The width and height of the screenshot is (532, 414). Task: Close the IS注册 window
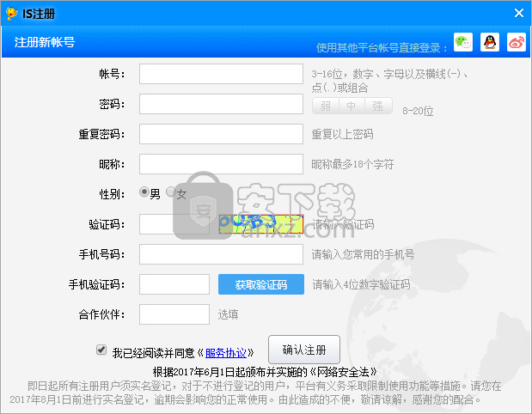point(518,13)
